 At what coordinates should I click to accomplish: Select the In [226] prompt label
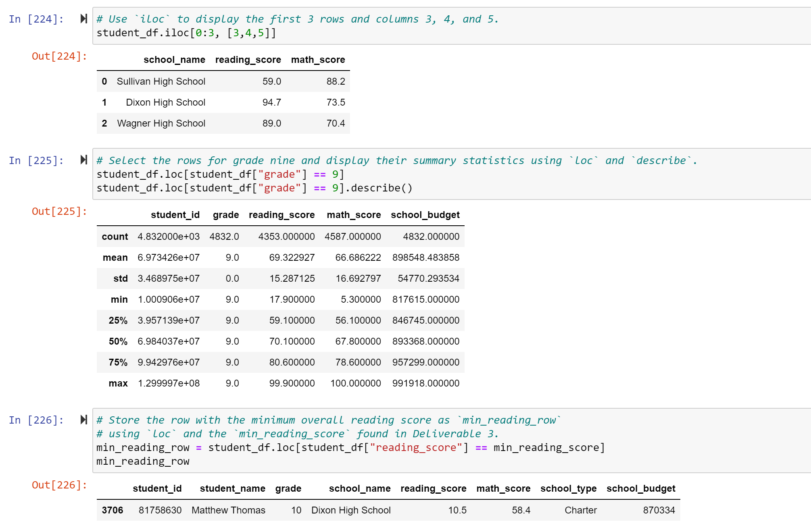36,420
